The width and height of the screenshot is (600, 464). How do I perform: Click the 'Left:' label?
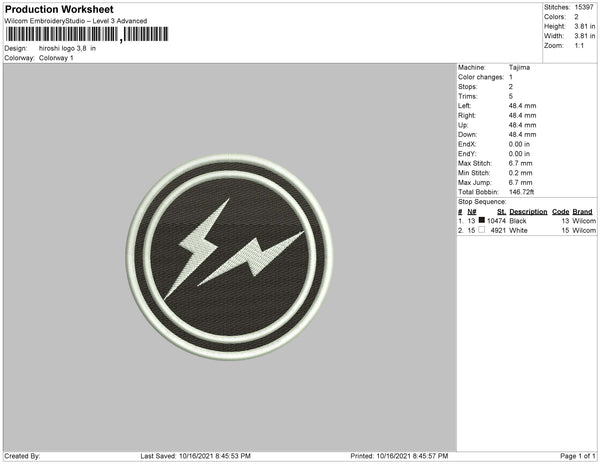pos(465,106)
